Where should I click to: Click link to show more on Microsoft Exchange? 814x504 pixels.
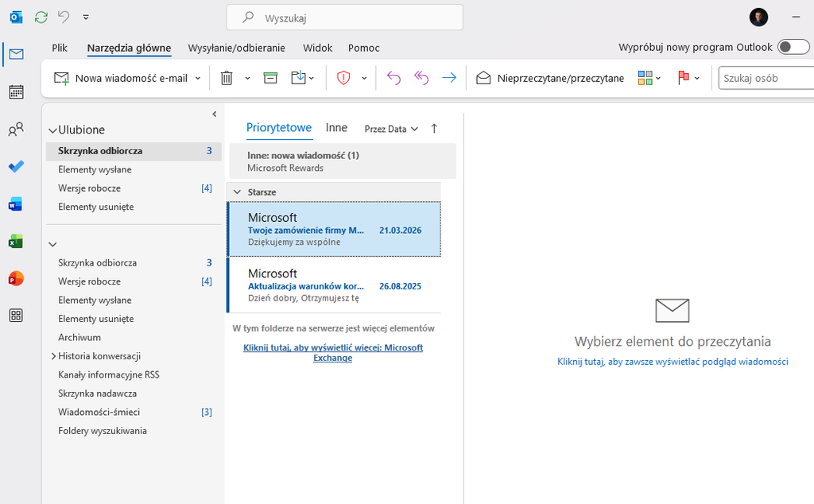click(333, 352)
